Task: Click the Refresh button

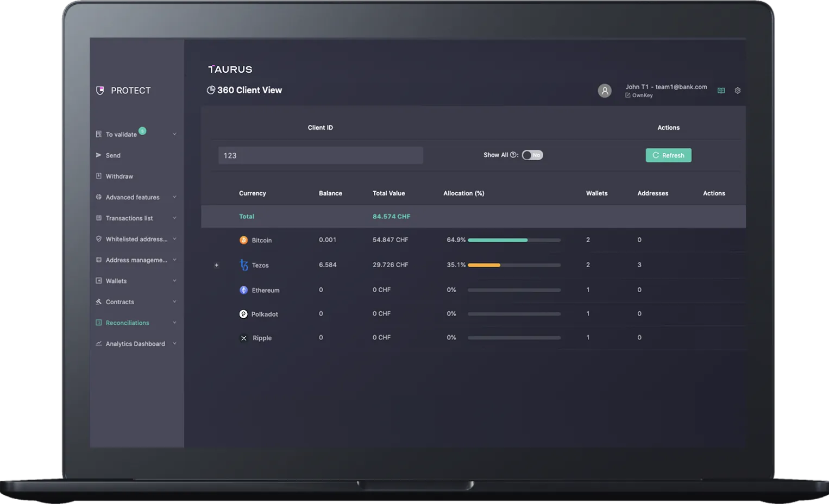Action: pos(668,155)
